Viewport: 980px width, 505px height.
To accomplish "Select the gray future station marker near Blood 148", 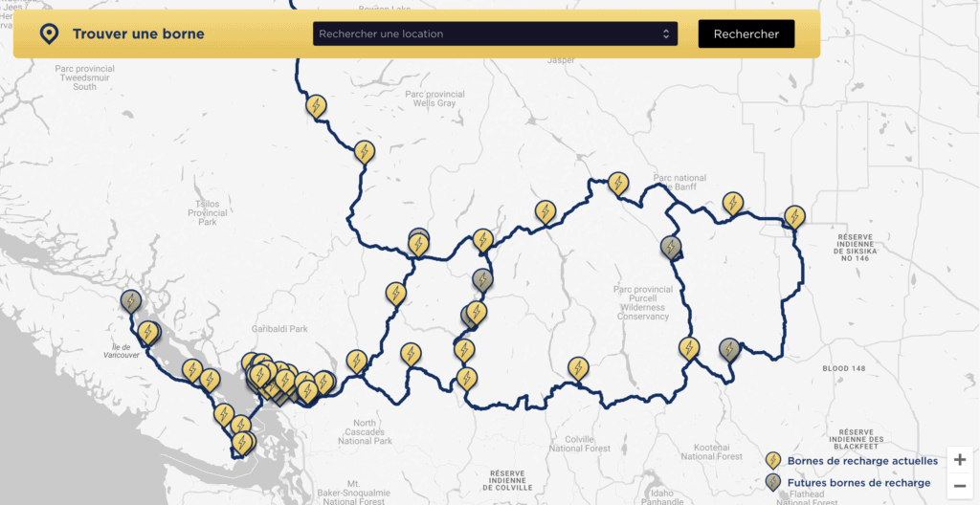I will [730, 349].
